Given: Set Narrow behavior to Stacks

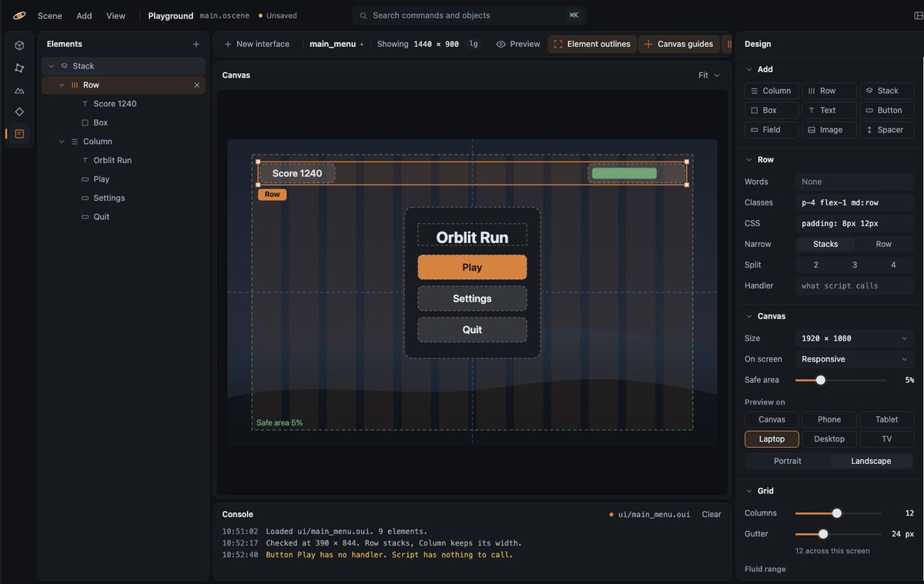Looking at the screenshot, I should tap(825, 244).
